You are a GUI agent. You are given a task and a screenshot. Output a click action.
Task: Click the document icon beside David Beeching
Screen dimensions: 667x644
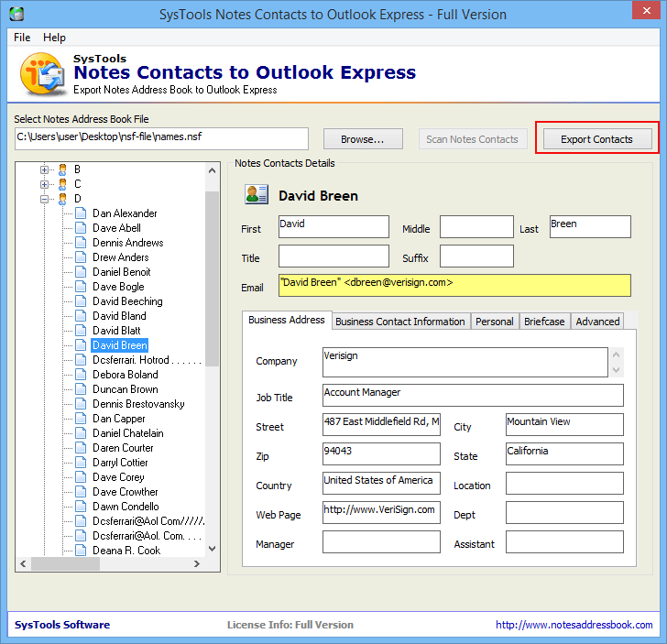click(81, 301)
